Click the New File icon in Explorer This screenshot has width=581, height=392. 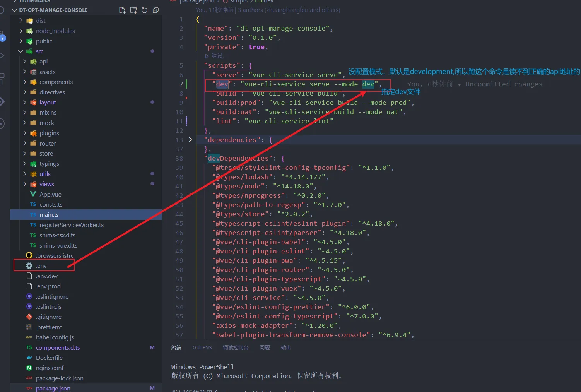(x=122, y=10)
